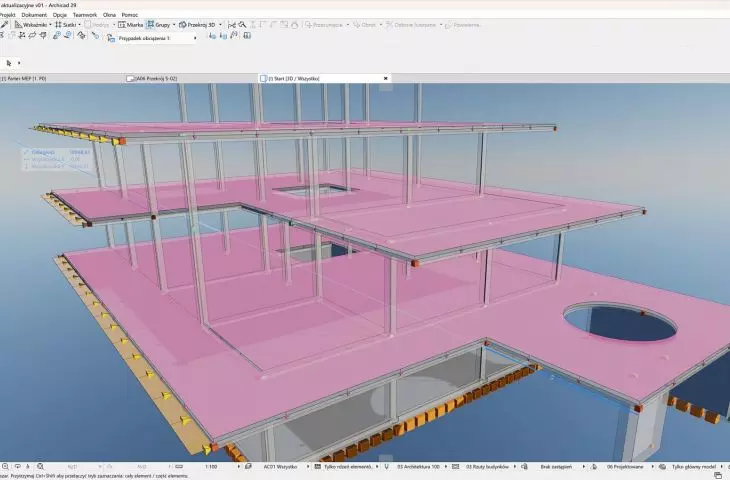
Task: Click the first blue arrow icon after dropdown
Action: click(x=212, y=35)
